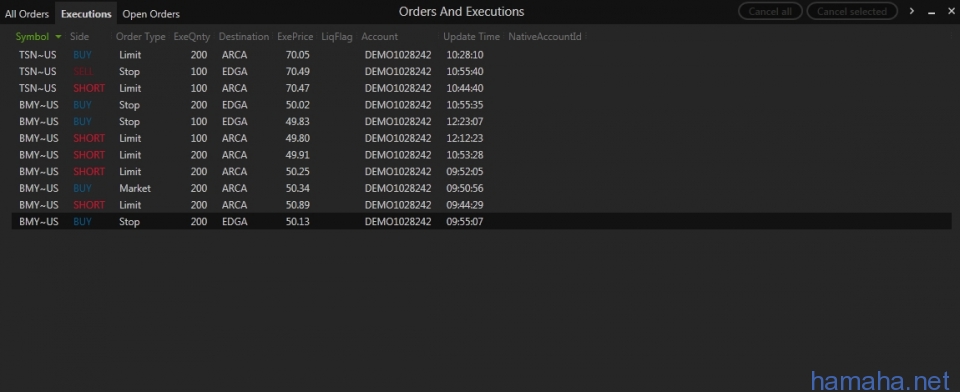Minimize the Orders And Executions window

[931, 12]
